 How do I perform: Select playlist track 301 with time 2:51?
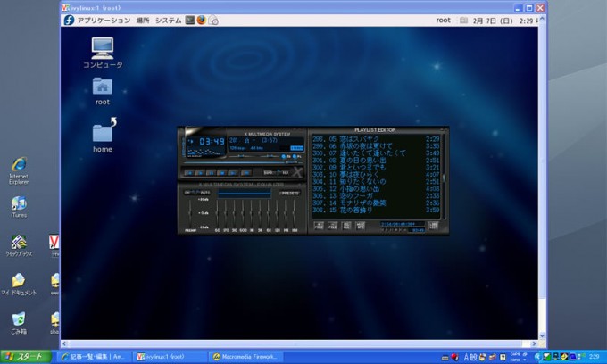[376, 161]
